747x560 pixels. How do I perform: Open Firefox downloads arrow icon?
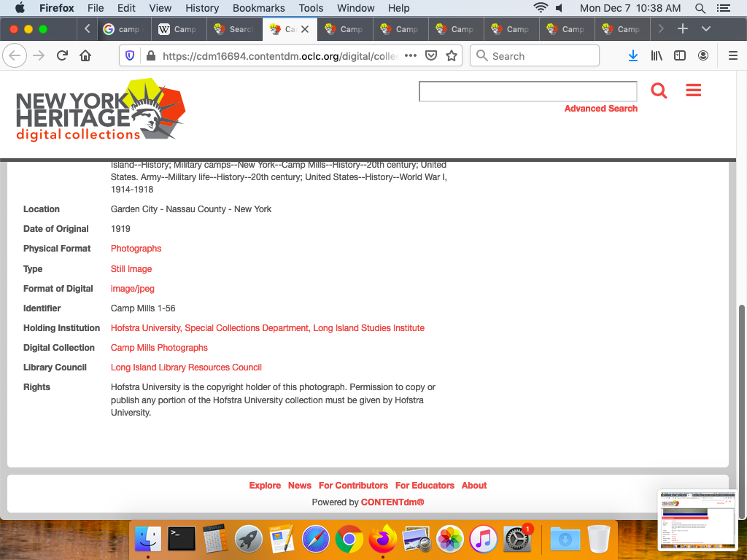tap(633, 56)
